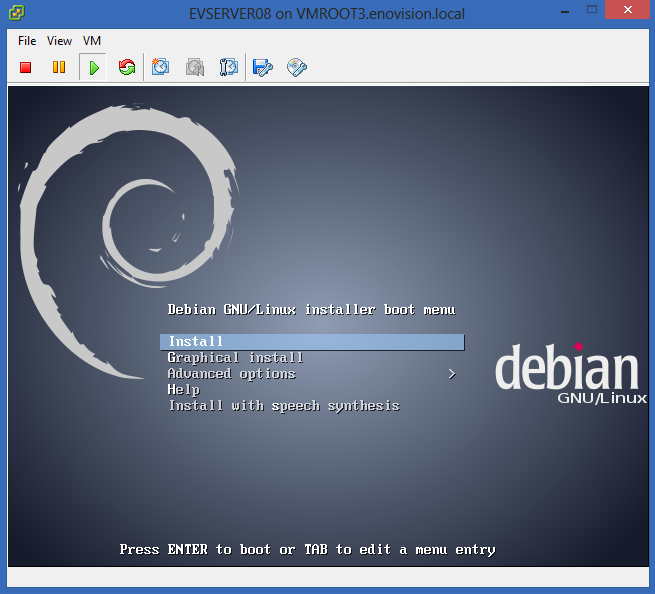Click the floppy drive connect icon
Screen dimensions: 655x594
(x=263, y=67)
